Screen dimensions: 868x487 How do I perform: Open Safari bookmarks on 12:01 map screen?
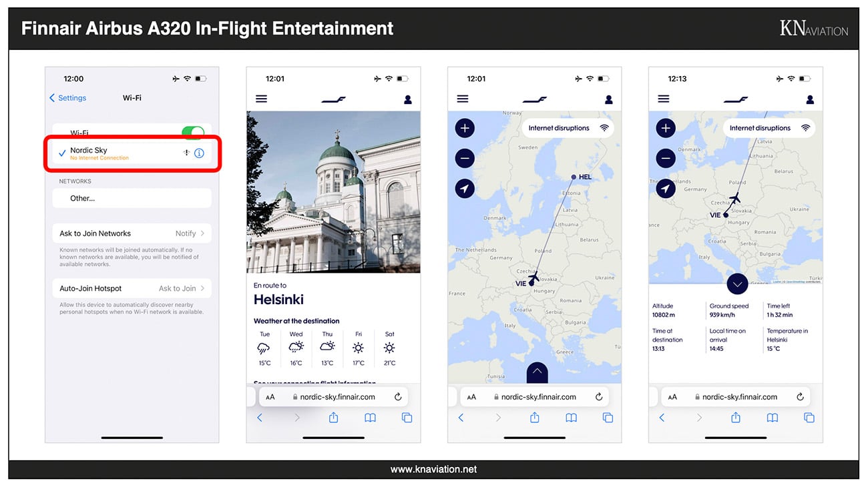coord(571,418)
